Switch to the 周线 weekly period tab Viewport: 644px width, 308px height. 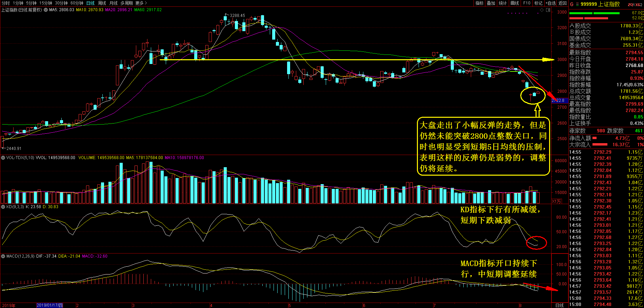pos(102,3)
